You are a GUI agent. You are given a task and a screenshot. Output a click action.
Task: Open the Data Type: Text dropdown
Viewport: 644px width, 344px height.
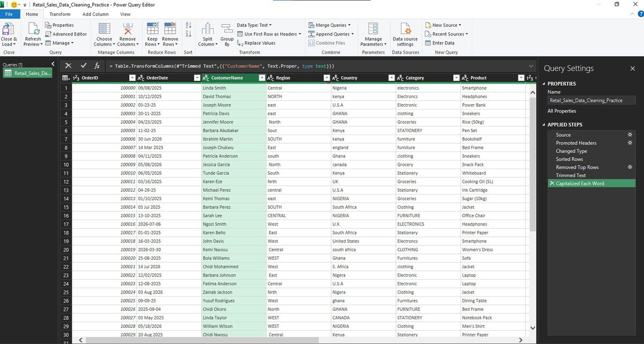pos(254,25)
